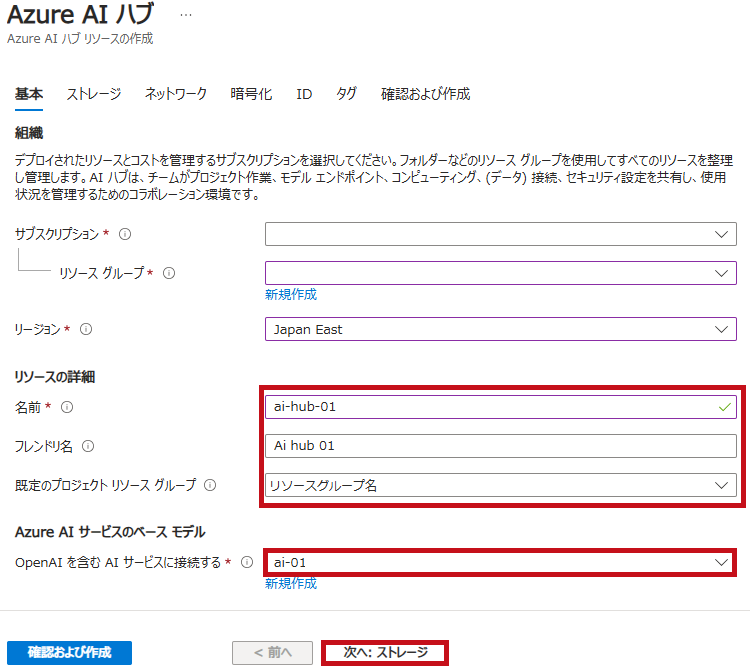Image resolution: width=750 pixels, height=670 pixels.
Task: Expand the リソース グループ dropdown
Action: click(501, 273)
